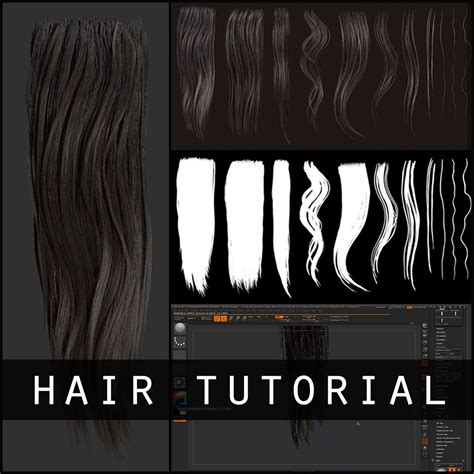Toggle the orange Edit mode button

pyautogui.click(x=217, y=318)
